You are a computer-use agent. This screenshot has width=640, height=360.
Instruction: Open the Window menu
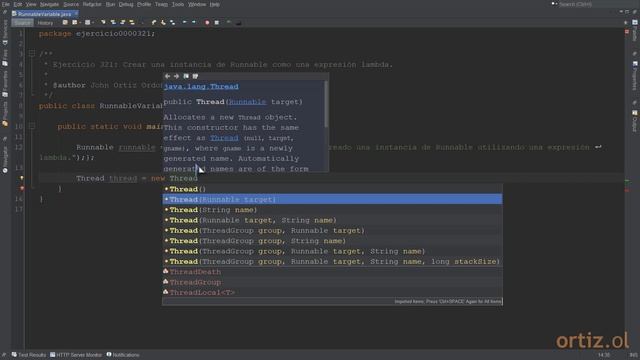tap(197, 4)
